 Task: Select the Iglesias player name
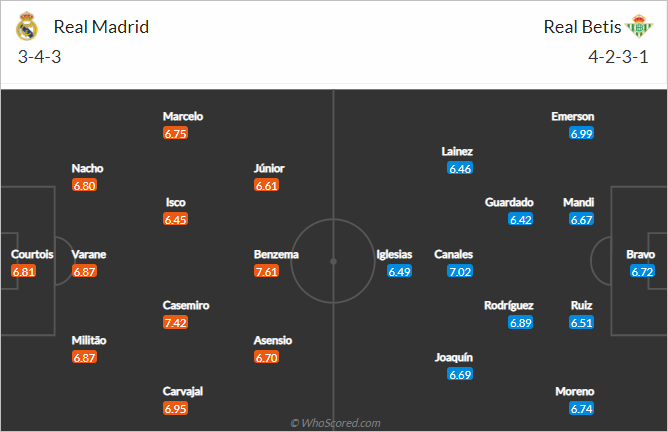(x=394, y=254)
